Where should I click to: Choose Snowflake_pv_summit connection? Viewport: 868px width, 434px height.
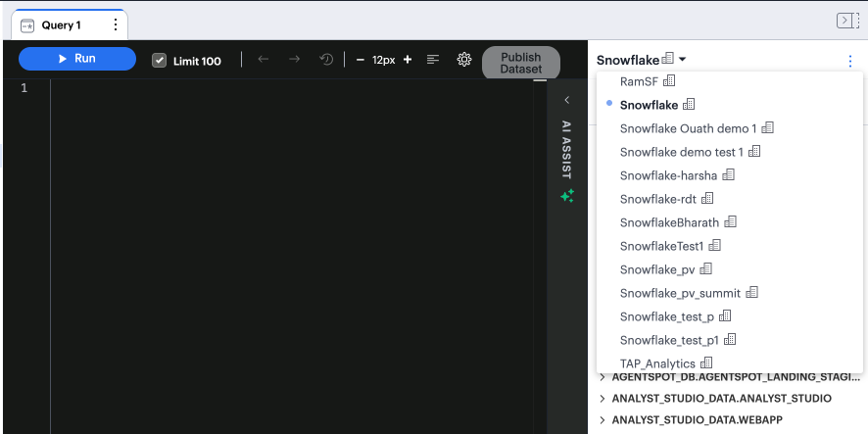(730, 293)
